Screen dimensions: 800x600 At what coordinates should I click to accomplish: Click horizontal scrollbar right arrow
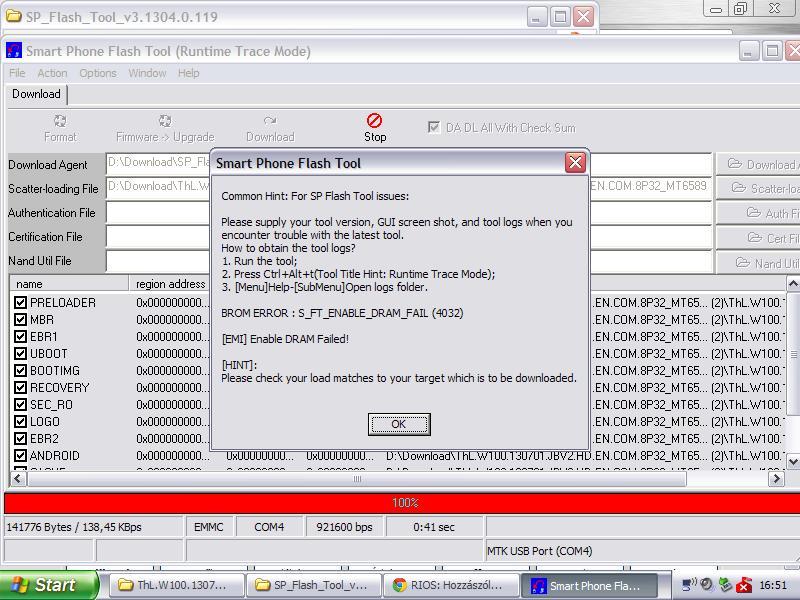pos(777,479)
